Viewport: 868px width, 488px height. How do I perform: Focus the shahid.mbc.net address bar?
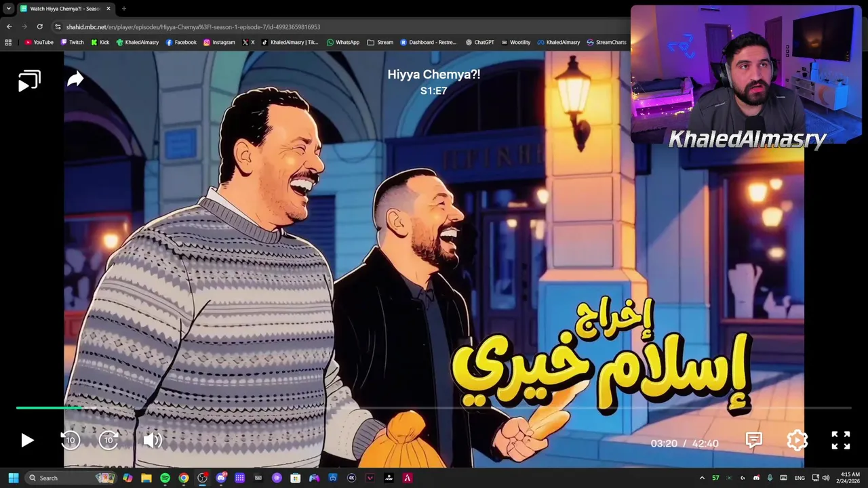(339, 26)
